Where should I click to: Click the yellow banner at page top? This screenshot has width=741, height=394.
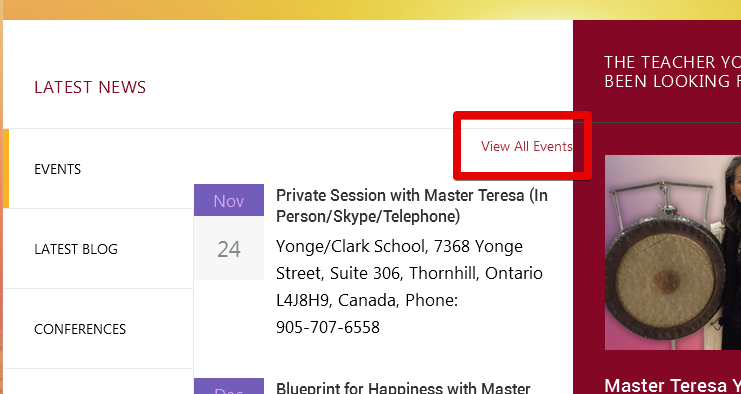point(372,9)
